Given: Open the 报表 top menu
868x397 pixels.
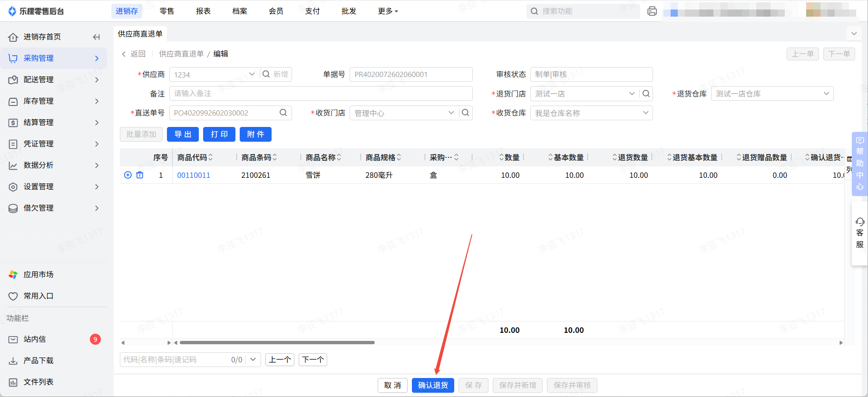Looking at the screenshot, I should tap(203, 11).
